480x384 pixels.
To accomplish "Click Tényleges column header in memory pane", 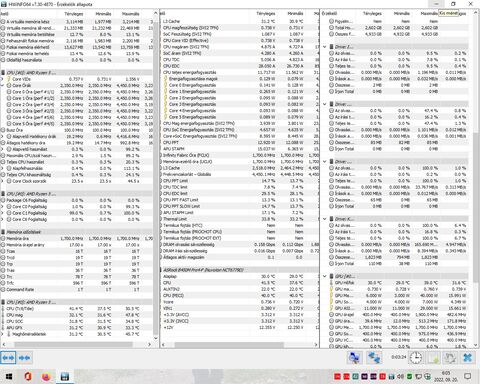I will tap(73, 14).
